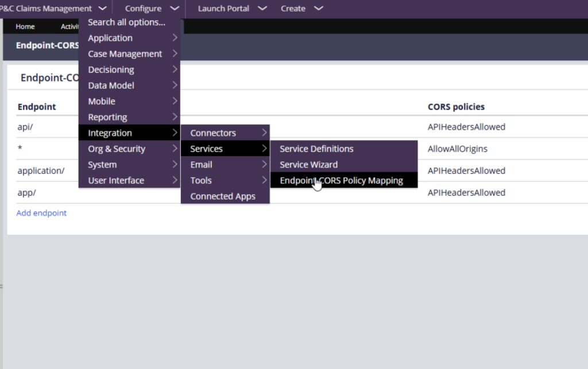Open the P&C Claims Management application dropdown
This screenshot has width=588, height=369.
[52, 8]
